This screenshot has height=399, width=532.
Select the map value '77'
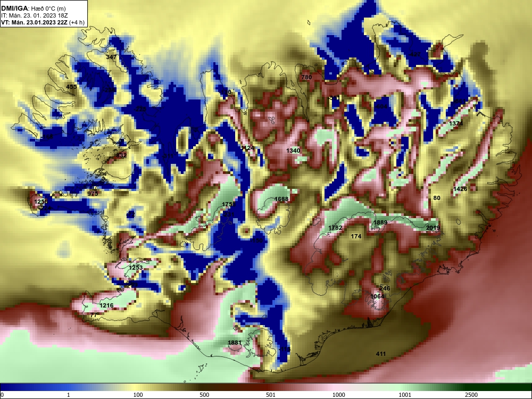pyautogui.click(x=94, y=315)
